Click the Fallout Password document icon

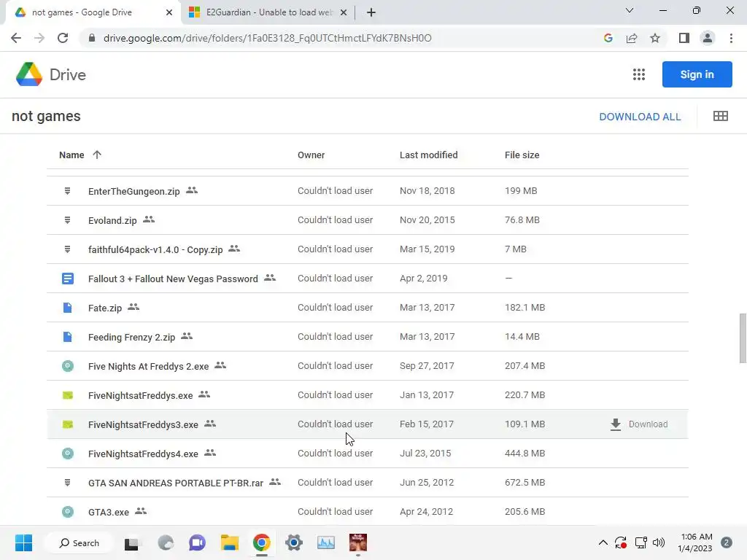[68, 278]
